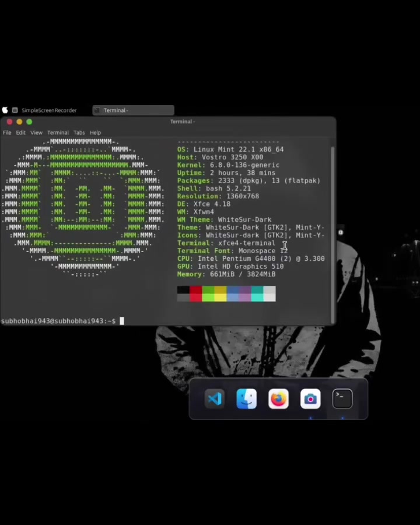Open the View menu in Terminal
Screen dimensions: 420x525
coord(36,132)
